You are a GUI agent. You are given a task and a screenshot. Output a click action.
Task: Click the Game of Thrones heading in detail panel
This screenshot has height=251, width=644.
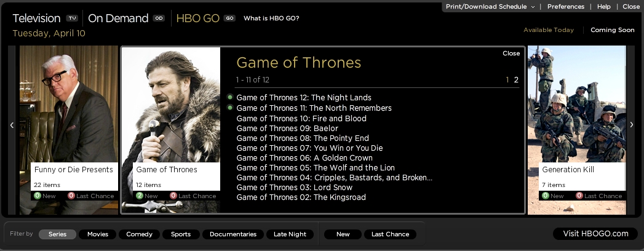pyautogui.click(x=298, y=62)
